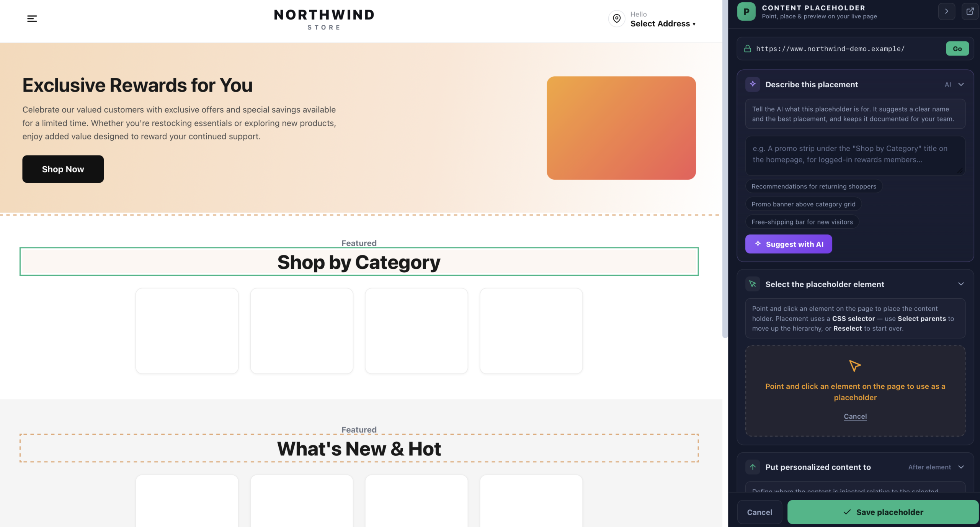Click the Featured label above What's New & Hot
This screenshot has height=527, width=980.
pyautogui.click(x=359, y=429)
